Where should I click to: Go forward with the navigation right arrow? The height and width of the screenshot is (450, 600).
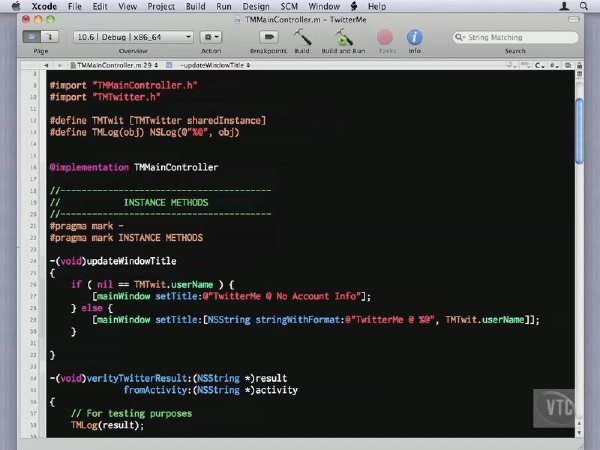(60, 65)
